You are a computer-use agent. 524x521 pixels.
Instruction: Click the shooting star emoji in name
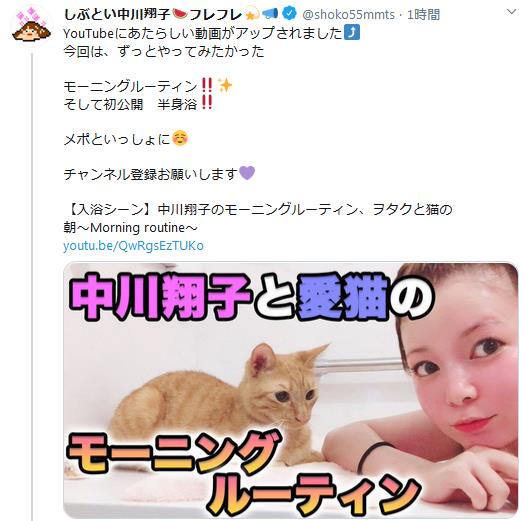tap(253, 14)
